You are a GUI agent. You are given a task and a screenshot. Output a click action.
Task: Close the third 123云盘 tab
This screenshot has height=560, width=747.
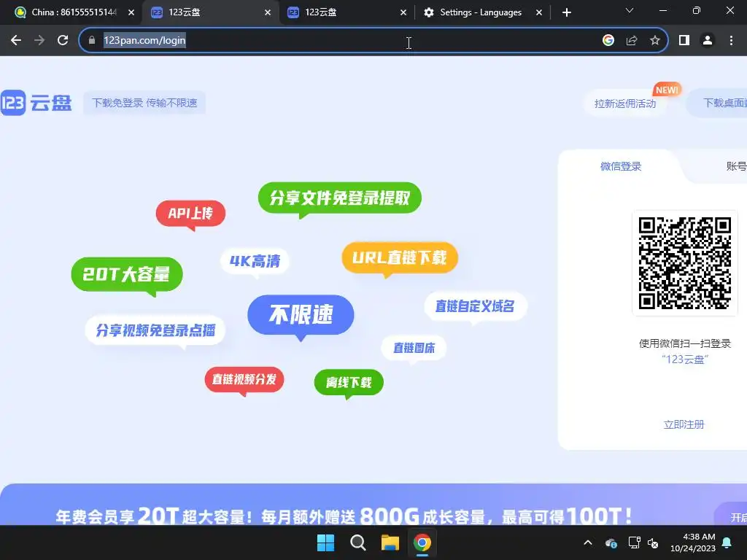coord(403,12)
